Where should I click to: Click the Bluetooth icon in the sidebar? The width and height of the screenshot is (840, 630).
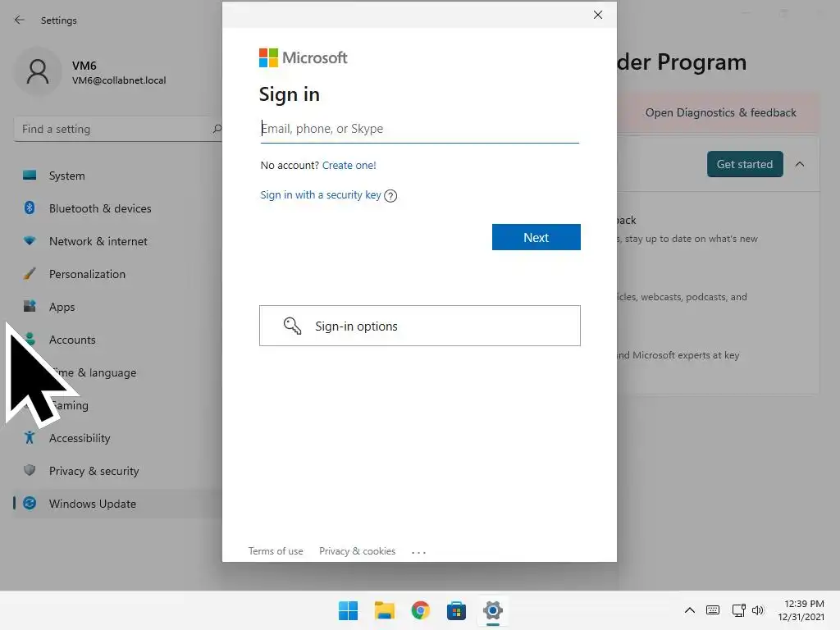(30, 208)
